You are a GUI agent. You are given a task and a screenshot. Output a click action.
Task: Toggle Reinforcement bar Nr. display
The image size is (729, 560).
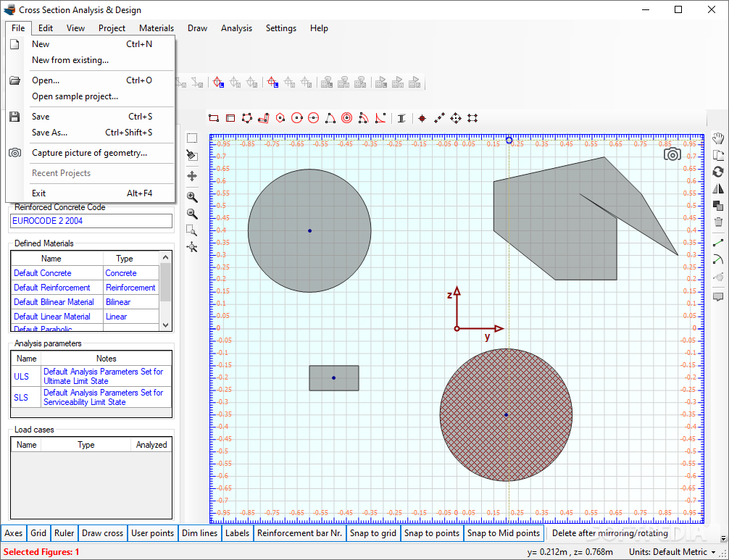299,533
